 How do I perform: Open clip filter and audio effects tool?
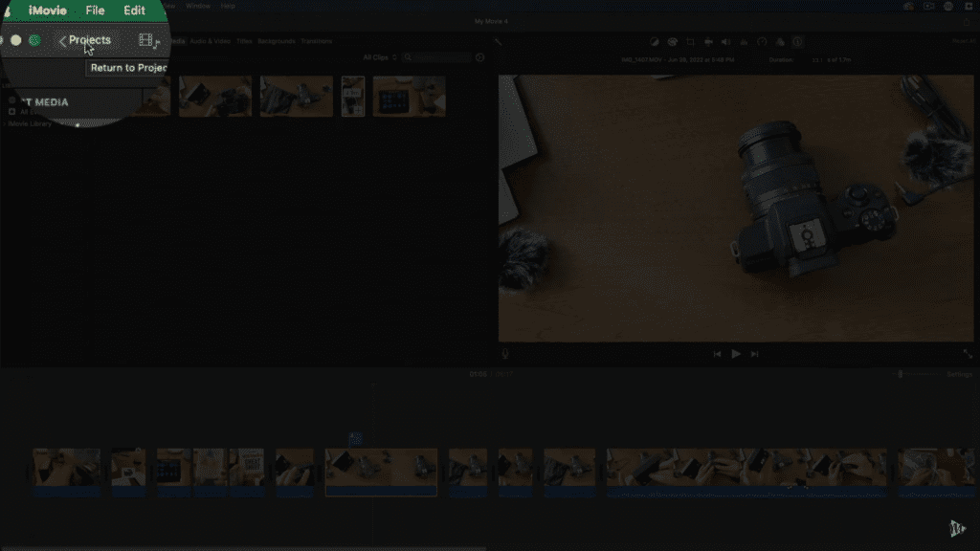coord(780,42)
